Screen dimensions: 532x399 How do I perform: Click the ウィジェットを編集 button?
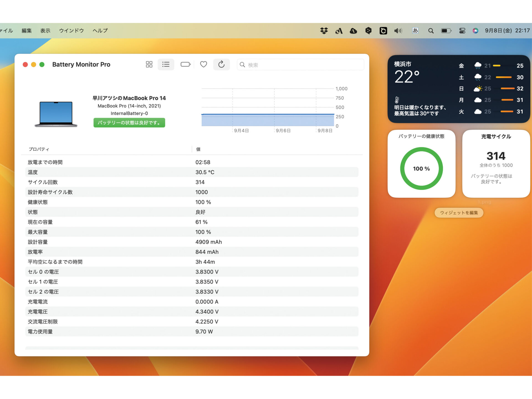pyautogui.click(x=459, y=213)
